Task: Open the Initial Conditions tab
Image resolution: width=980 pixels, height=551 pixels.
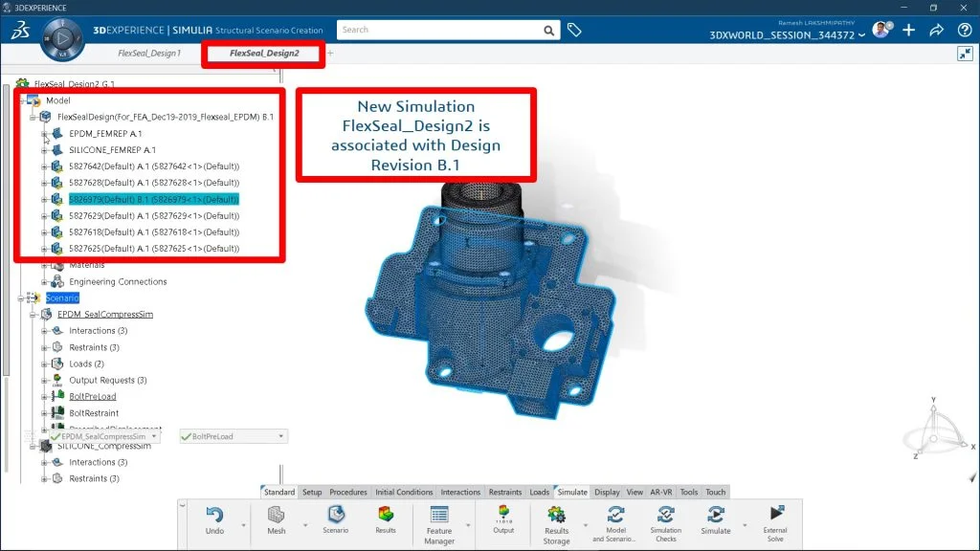Action: pos(404,493)
